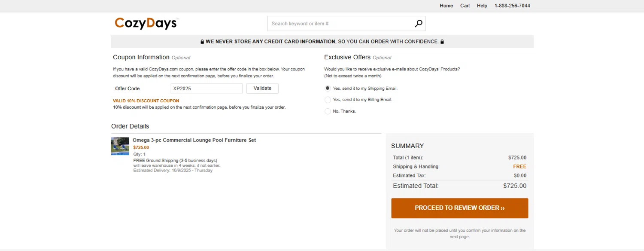This screenshot has height=251, width=644.
Task: View the pool furniture product thumbnail
Action: click(120, 146)
